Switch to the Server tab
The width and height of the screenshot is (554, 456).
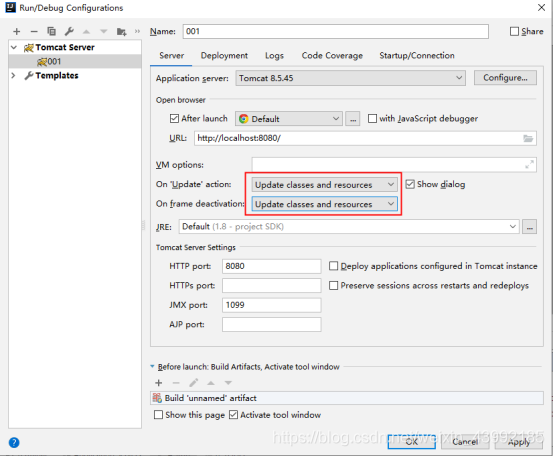[171, 55]
